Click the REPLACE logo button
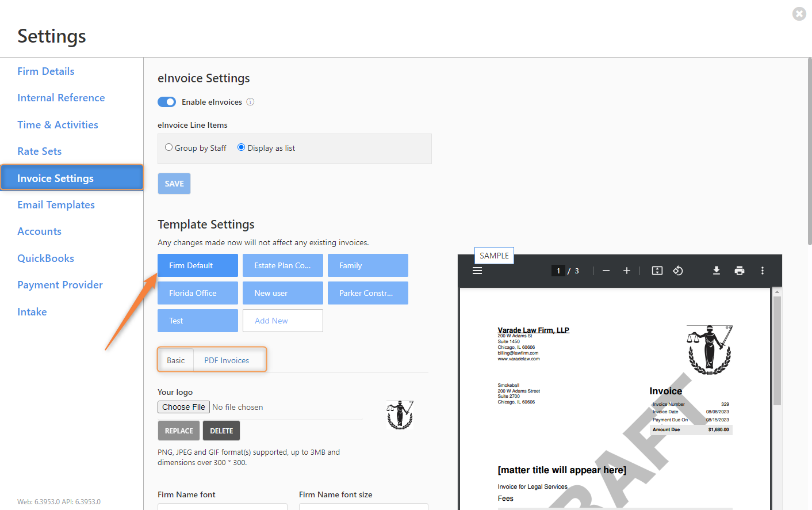The image size is (812, 510). point(179,431)
